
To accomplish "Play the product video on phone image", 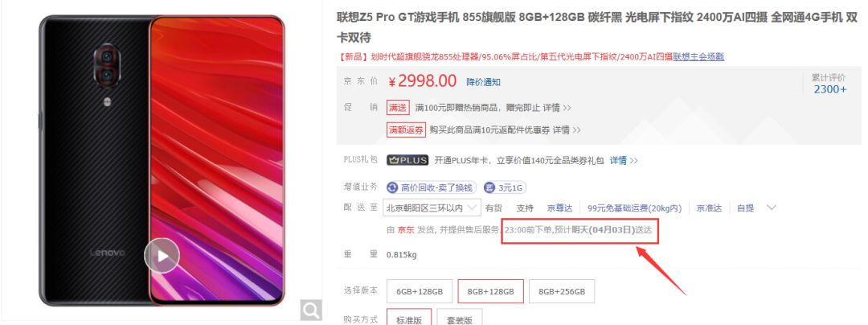I will pos(162,255).
